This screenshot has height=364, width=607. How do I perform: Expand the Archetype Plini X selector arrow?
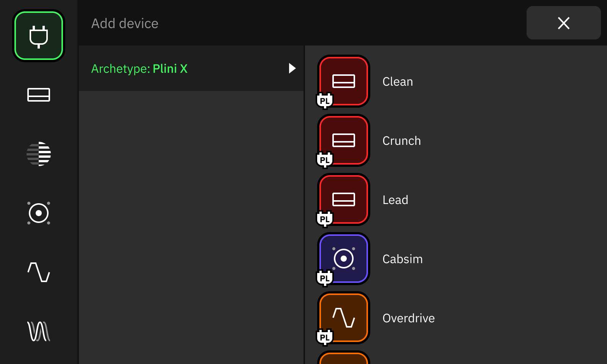pos(292,69)
